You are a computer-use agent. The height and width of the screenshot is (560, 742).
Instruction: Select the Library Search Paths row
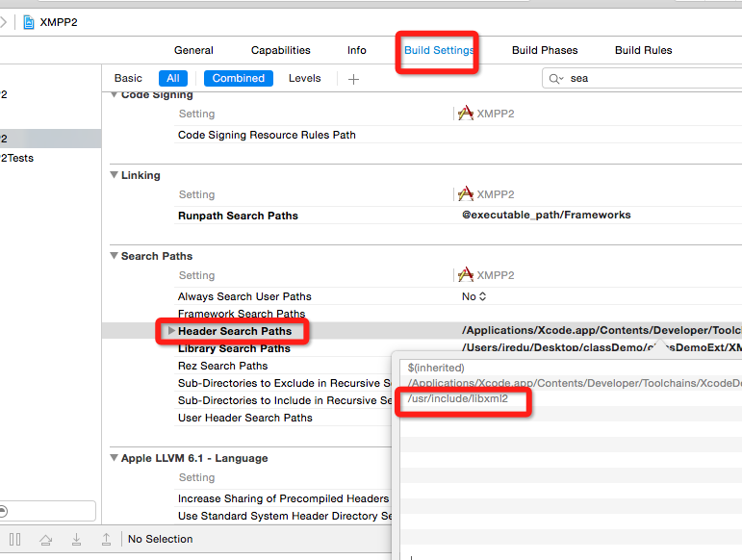234,348
